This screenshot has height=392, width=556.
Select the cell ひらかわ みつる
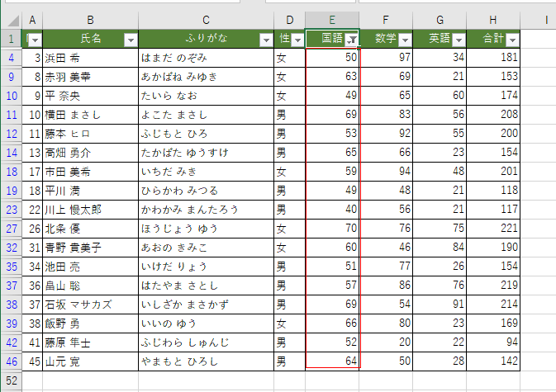pyautogui.click(x=206, y=191)
